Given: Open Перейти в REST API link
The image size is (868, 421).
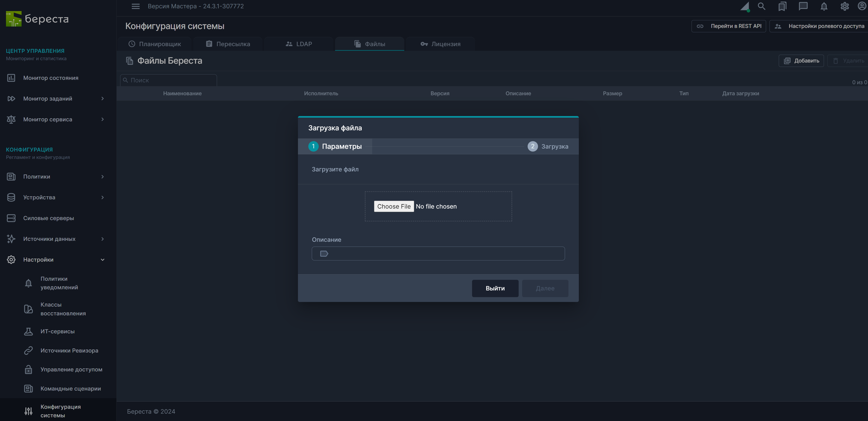Looking at the screenshot, I should [728, 26].
